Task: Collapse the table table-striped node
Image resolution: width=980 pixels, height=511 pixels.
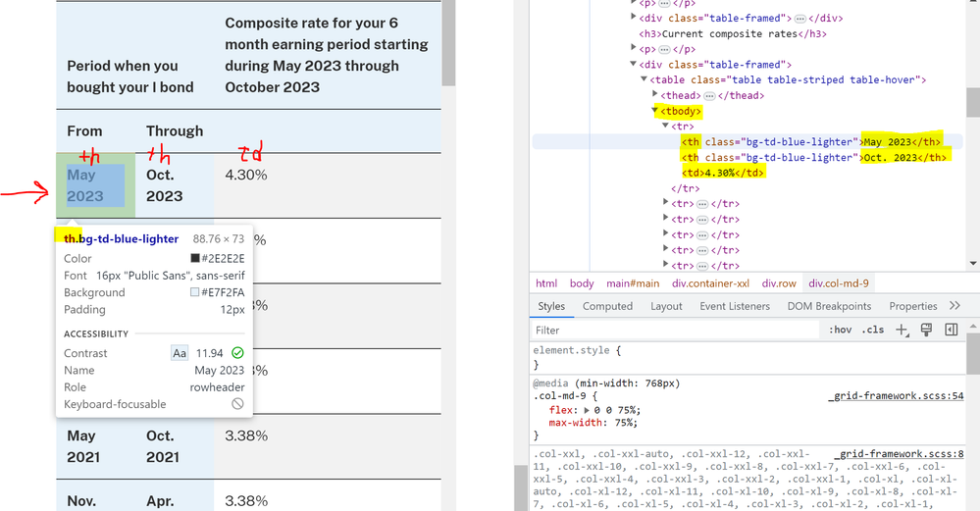Action: coord(644,79)
